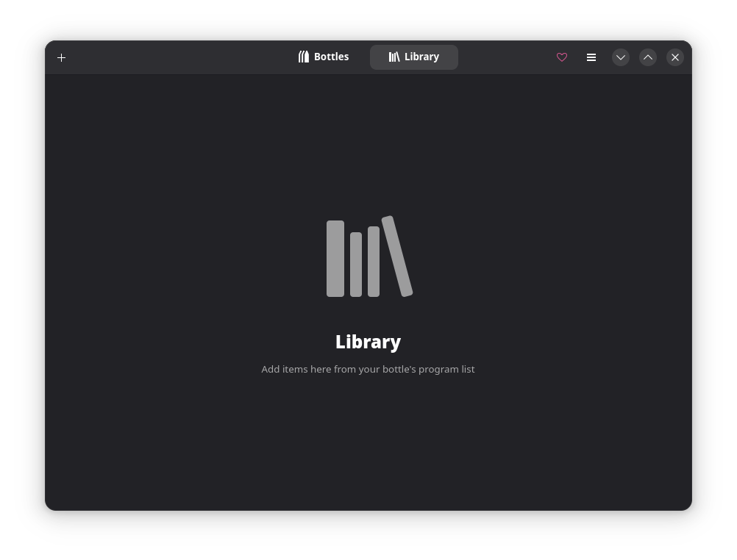
Task: Click the bold "Library" heading
Action: (x=368, y=342)
